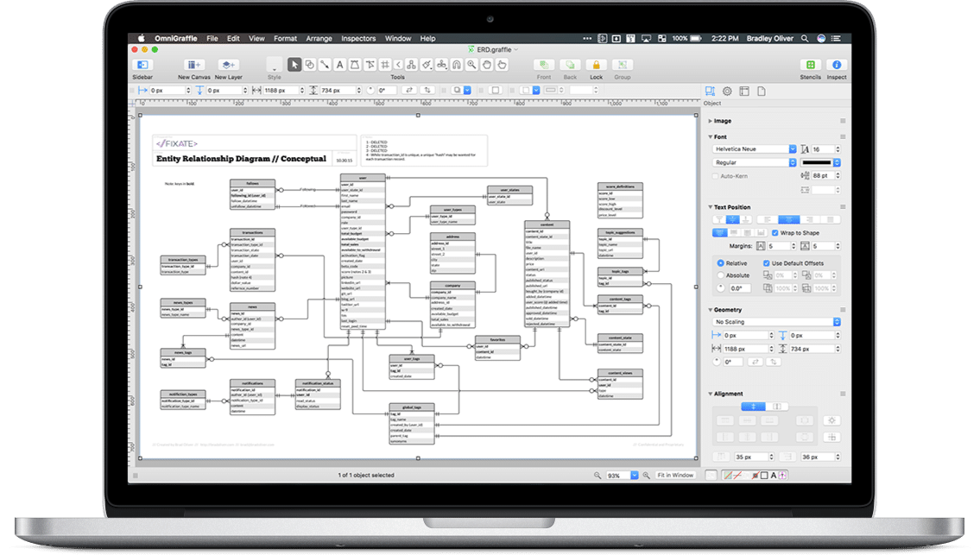This screenshot has height=555, width=980.
Task: Switch to Document inspector tab
Action: pos(762,91)
